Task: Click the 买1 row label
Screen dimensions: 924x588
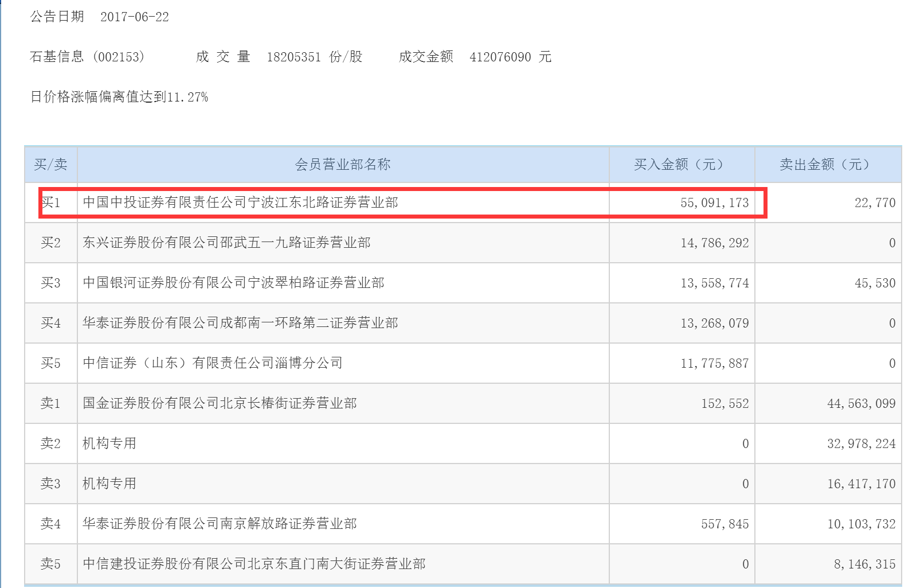Action: tap(50, 203)
